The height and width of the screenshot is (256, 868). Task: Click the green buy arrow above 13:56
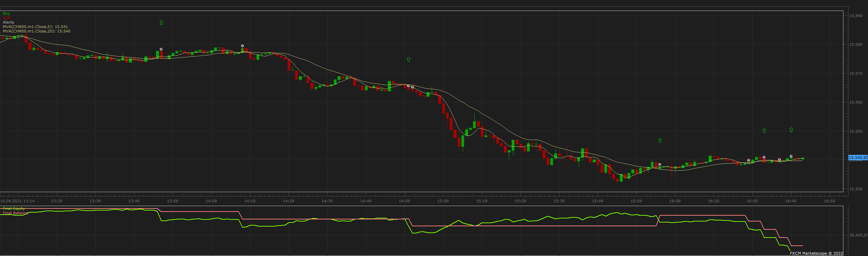(161, 23)
